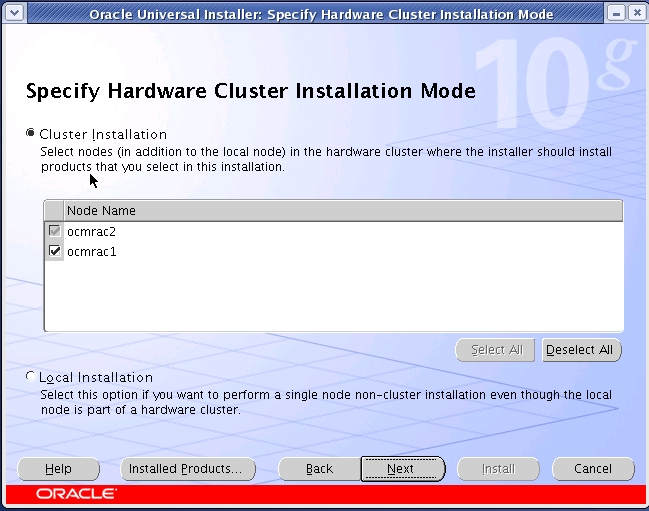Select the ocmrac1 row text

[91, 252]
